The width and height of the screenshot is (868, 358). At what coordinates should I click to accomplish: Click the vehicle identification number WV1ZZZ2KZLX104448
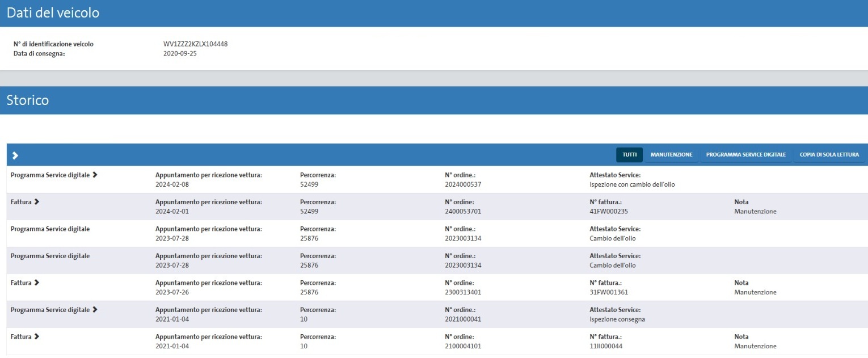tap(195, 44)
